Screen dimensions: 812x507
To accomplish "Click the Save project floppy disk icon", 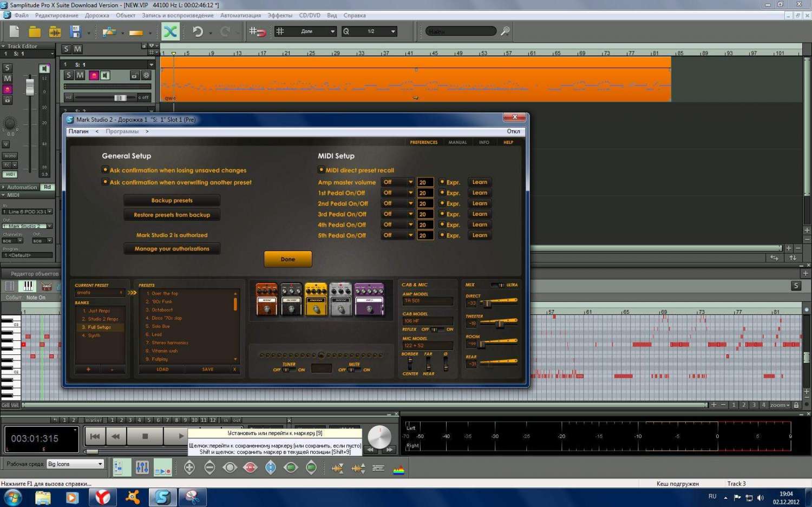I will coord(75,32).
